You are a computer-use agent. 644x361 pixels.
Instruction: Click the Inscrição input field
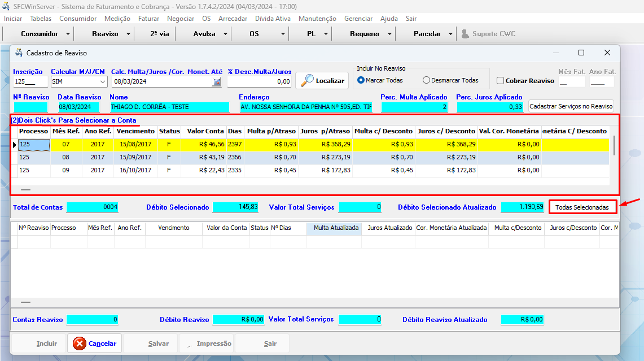tap(29, 82)
